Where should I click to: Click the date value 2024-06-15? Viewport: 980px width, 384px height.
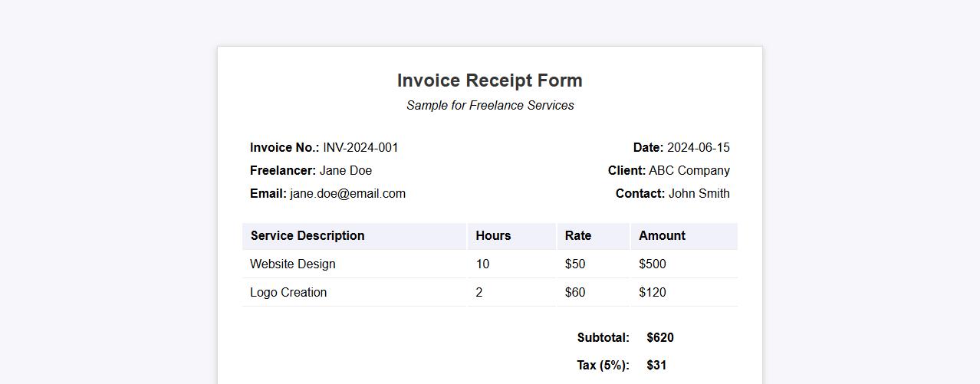pos(699,148)
